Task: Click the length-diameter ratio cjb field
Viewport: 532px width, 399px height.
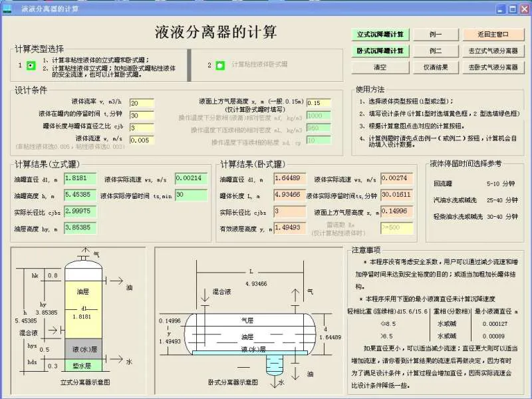Action: [x=142, y=128]
